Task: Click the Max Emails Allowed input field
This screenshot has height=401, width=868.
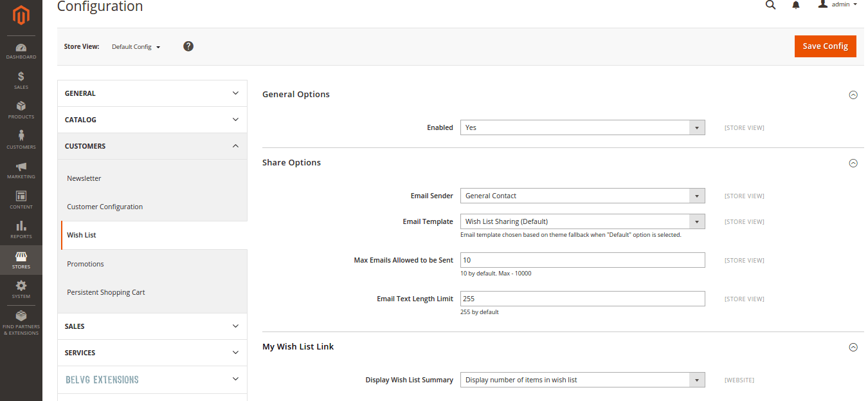Action: pos(582,260)
